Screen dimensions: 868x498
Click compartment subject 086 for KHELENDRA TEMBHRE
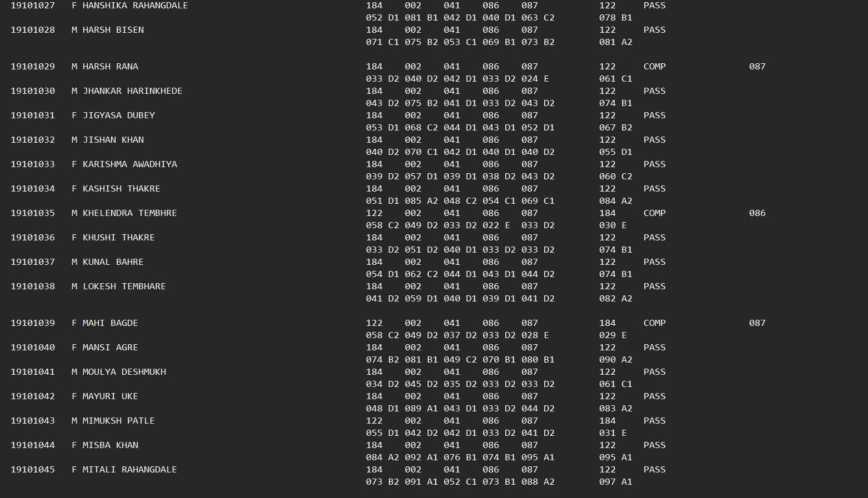pyautogui.click(x=757, y=213)
